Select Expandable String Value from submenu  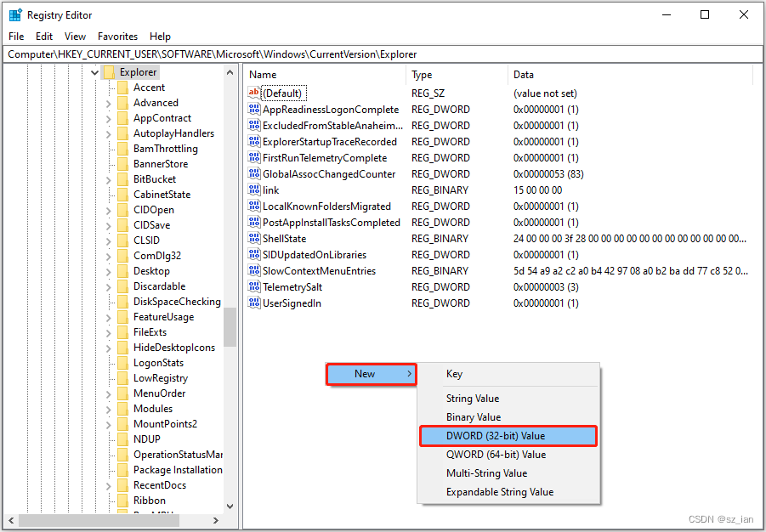pos(508,491)
